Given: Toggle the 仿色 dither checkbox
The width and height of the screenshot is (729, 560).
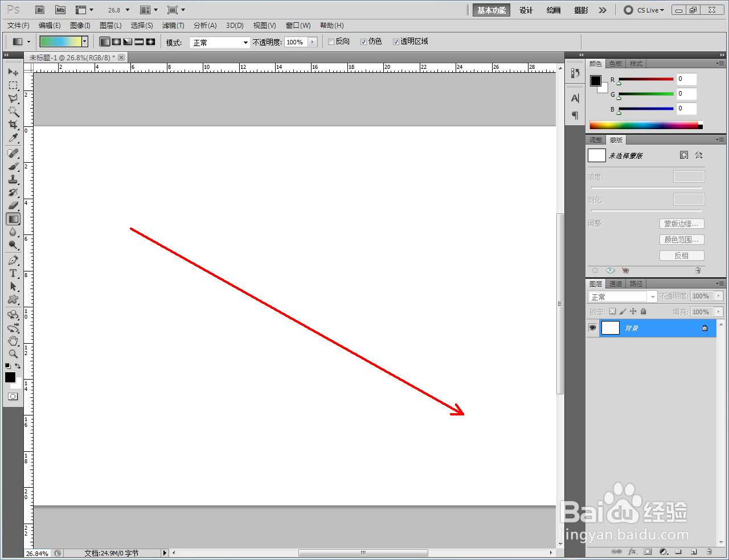Looking at the screenshot, I should coord(363,42).
